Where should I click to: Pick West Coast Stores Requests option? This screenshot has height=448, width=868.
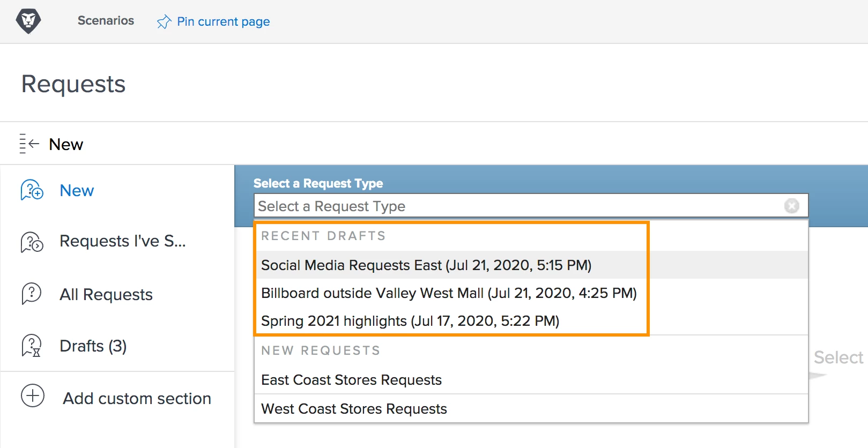click(x=354, y=409)
